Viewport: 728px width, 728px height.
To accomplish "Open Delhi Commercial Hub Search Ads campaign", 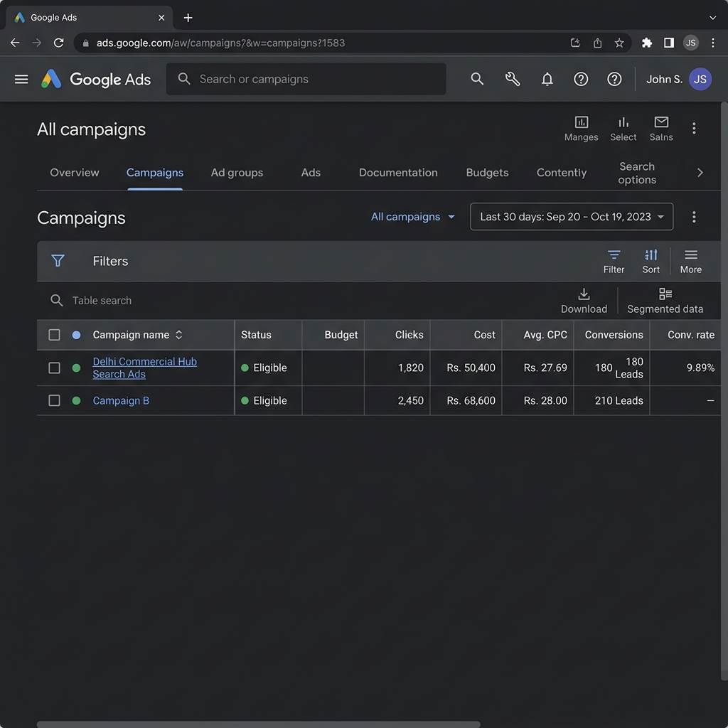I will pyautogui.click(x=144, y=368).
